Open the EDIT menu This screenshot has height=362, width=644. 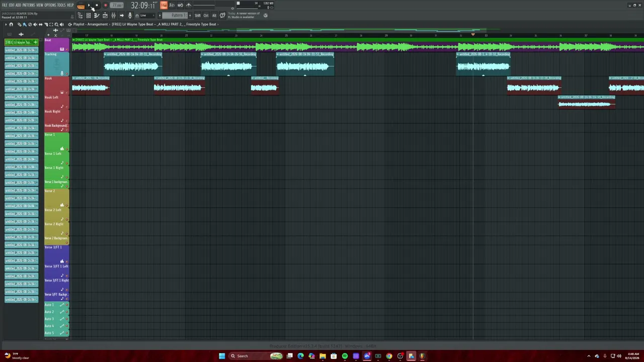click(12, 5)
